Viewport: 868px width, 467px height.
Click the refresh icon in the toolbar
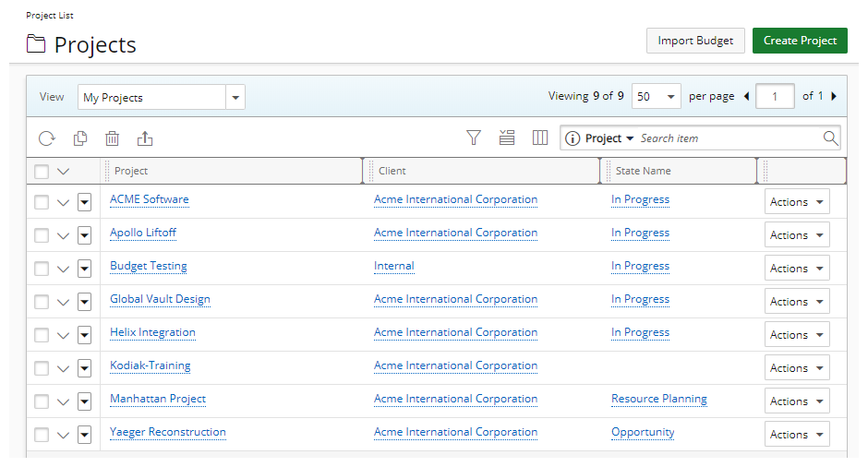point(47,138)
